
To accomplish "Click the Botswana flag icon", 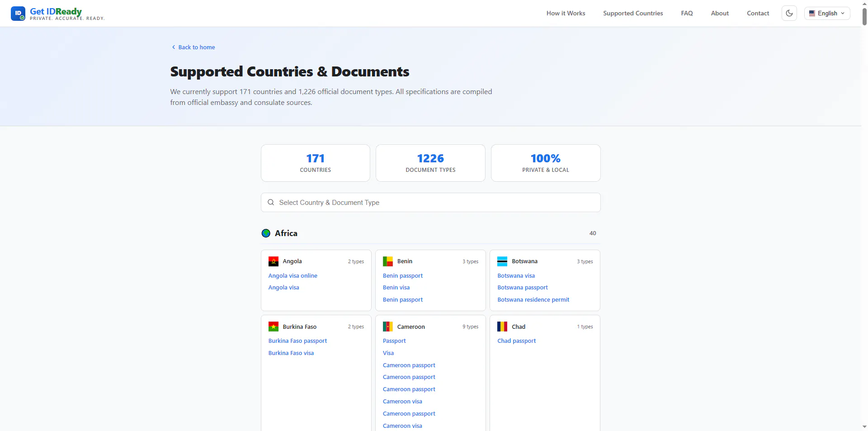I will (x=502, y=261).
